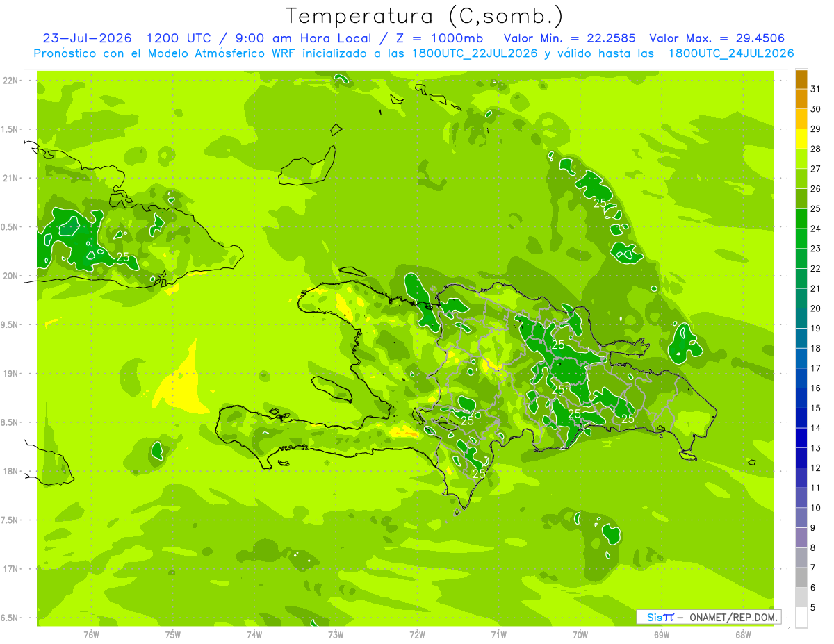Click 'Pronóstico con el Modelo Atmósferico WRF' text
834x644 pixels.
click(166, 53)
